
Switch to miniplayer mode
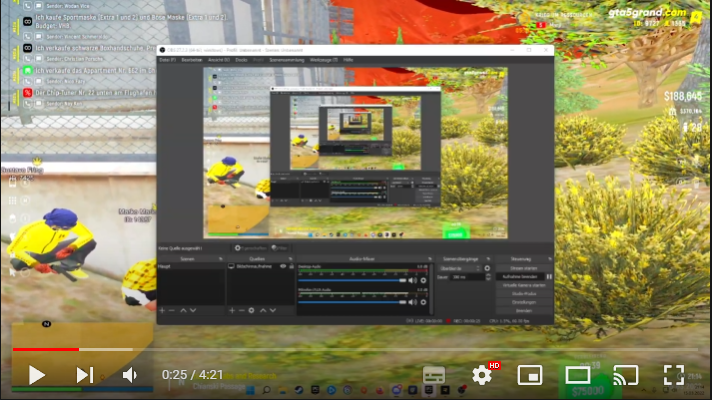point(529,375)
